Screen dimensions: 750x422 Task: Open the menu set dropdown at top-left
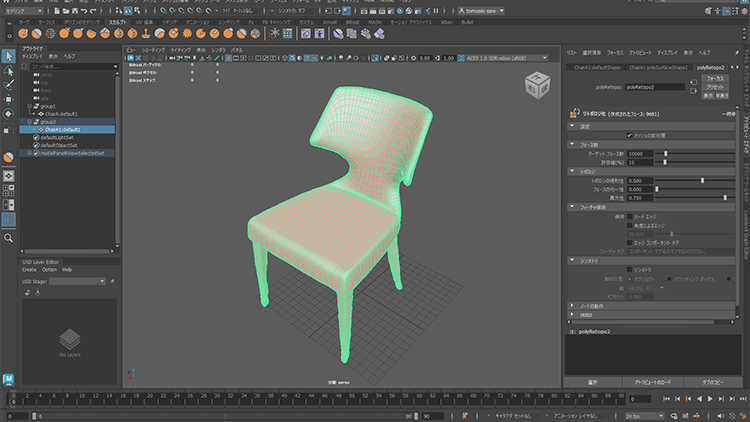click(x=24, y=11)
